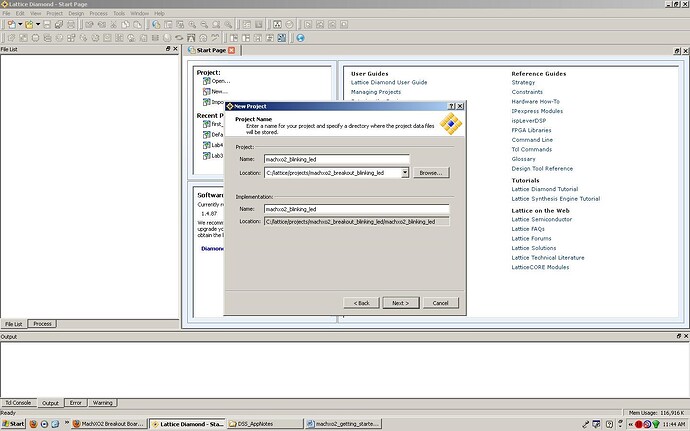
Task: Click the New file toolbar icon
Action: coord(11,25)
